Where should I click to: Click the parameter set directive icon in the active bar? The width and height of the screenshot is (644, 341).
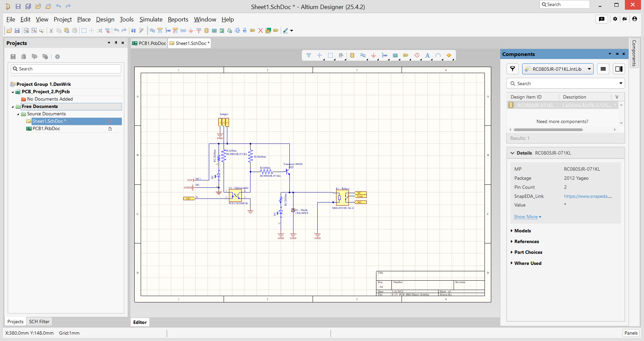[417, 55]
